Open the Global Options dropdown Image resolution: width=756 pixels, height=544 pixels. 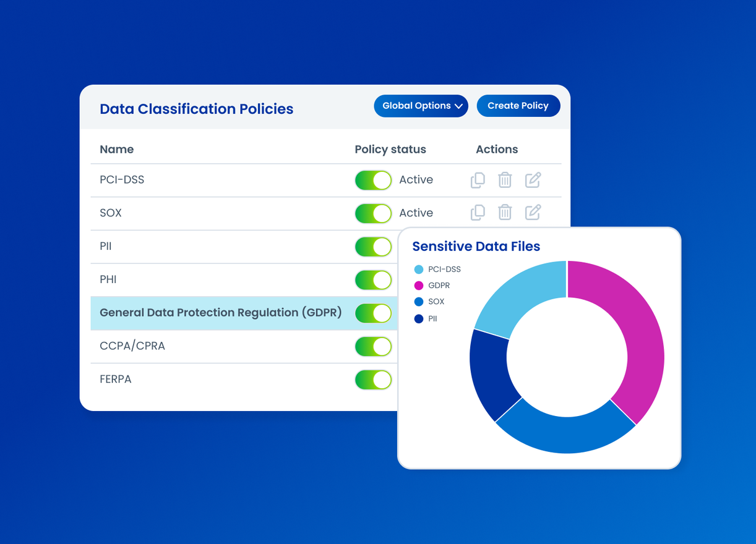click(x=421, y=106)
